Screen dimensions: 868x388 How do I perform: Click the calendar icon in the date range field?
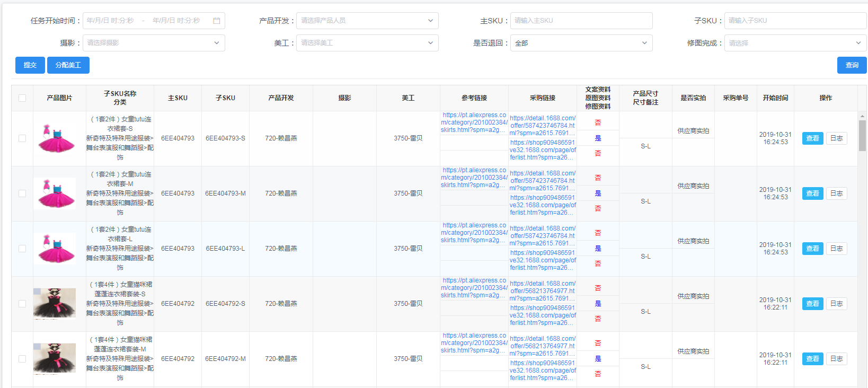216,21
